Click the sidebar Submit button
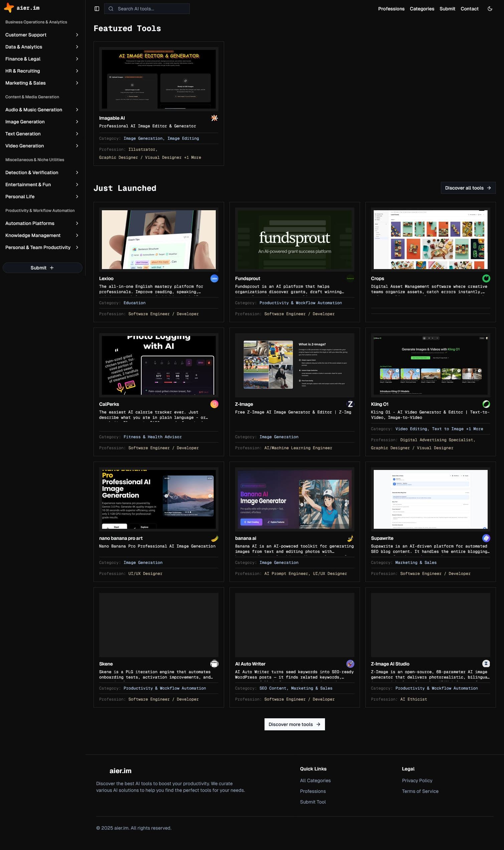504x850 pixels. [x=42, y=268]
